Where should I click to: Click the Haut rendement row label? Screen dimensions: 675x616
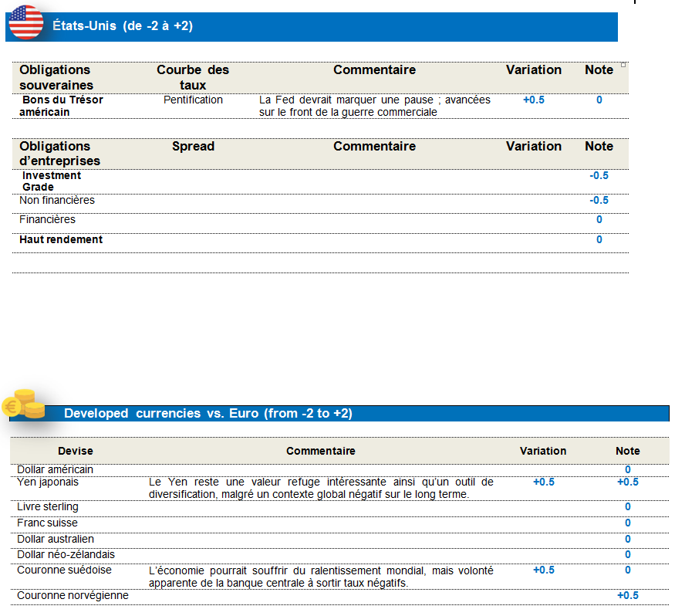tap(61, 240)
